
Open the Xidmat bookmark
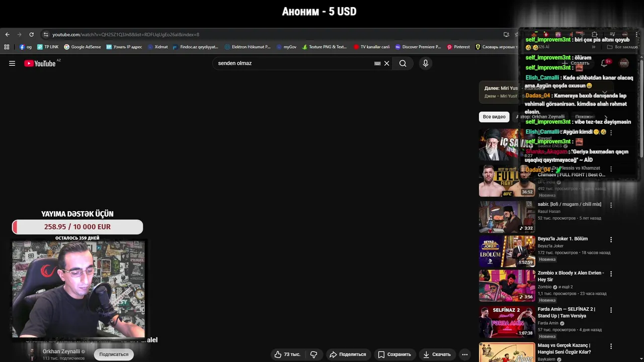coord(158,47)
